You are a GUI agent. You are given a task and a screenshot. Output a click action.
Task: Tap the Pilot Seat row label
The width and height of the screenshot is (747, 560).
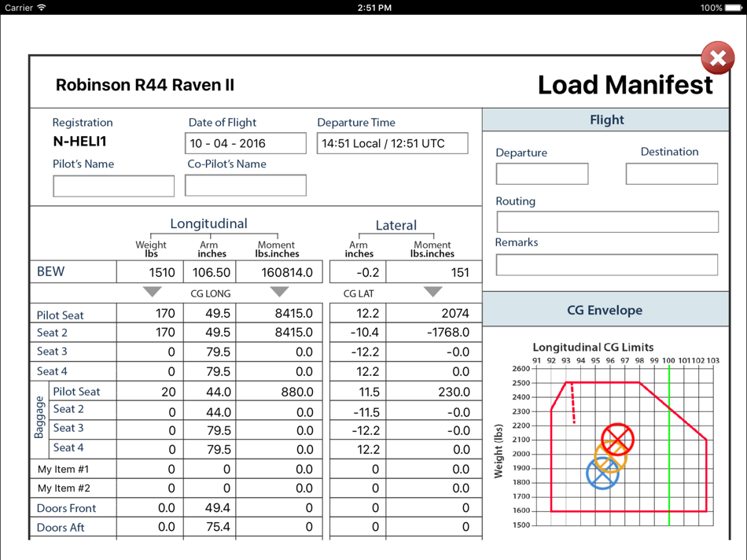point(60,315)
